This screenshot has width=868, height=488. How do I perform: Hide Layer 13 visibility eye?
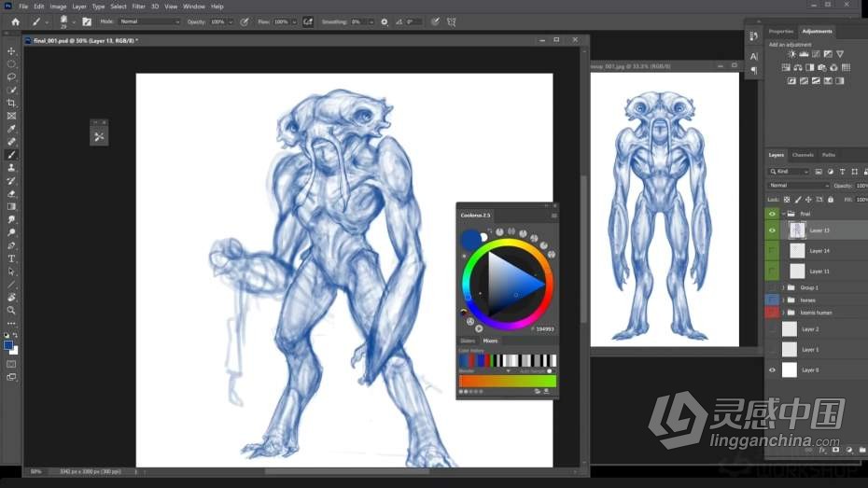pyautogui.click(x=772, y=230)
